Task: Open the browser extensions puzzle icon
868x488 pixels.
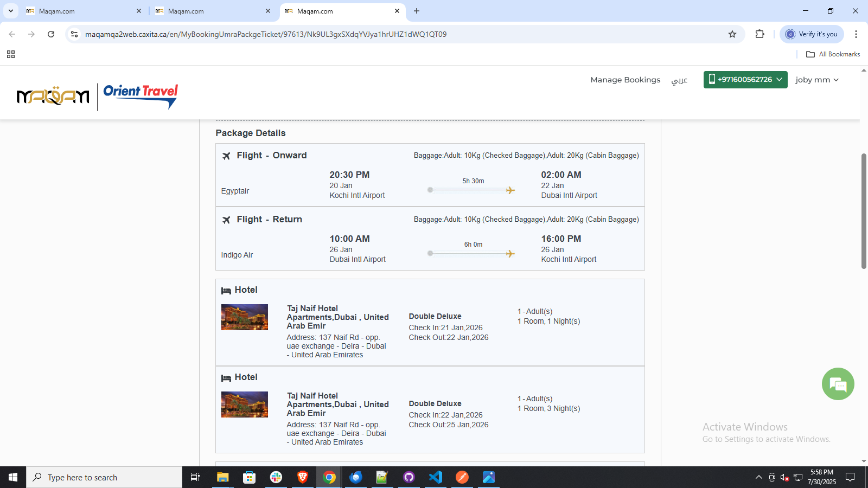Action: (x=759, y=34)
